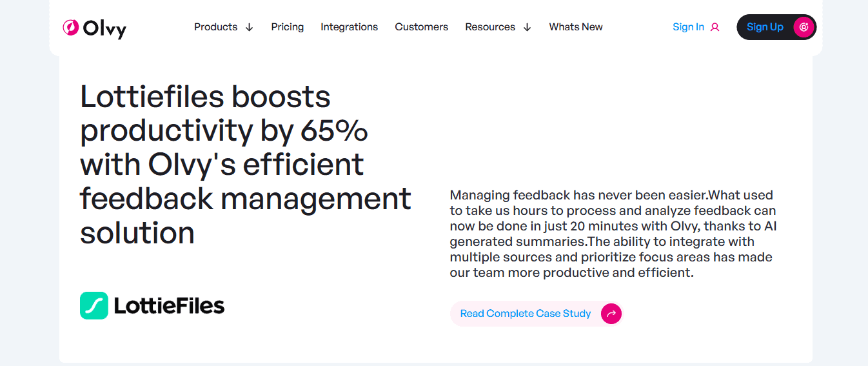Click the pink arrow icon beside Case Study
The image size is (868, 366).
point(611,314)
